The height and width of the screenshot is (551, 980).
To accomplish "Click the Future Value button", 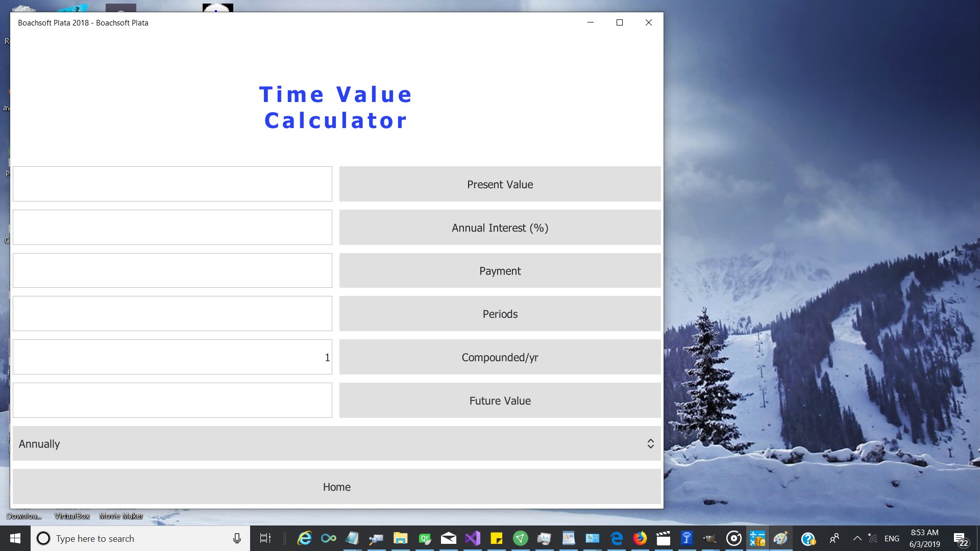I will pos(500,400).
